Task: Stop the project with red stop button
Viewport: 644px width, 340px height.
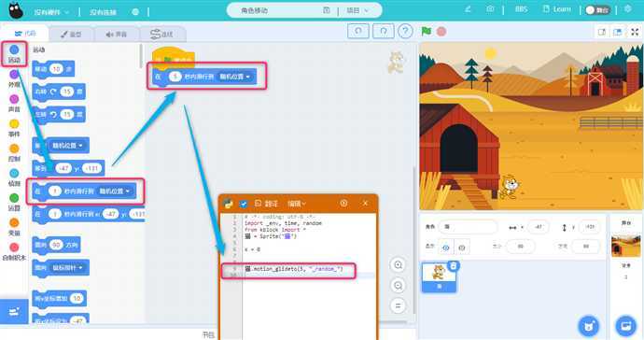Action: click(x=441, y=32)
